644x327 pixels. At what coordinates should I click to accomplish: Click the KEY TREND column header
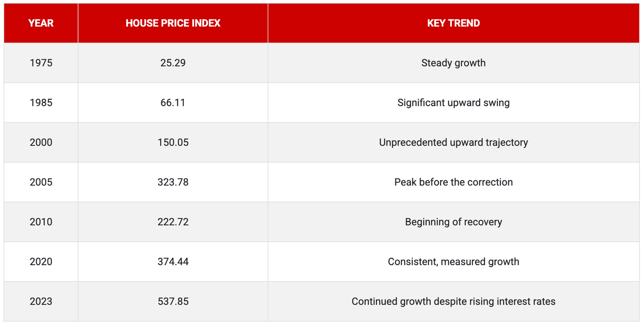(454, 23)
